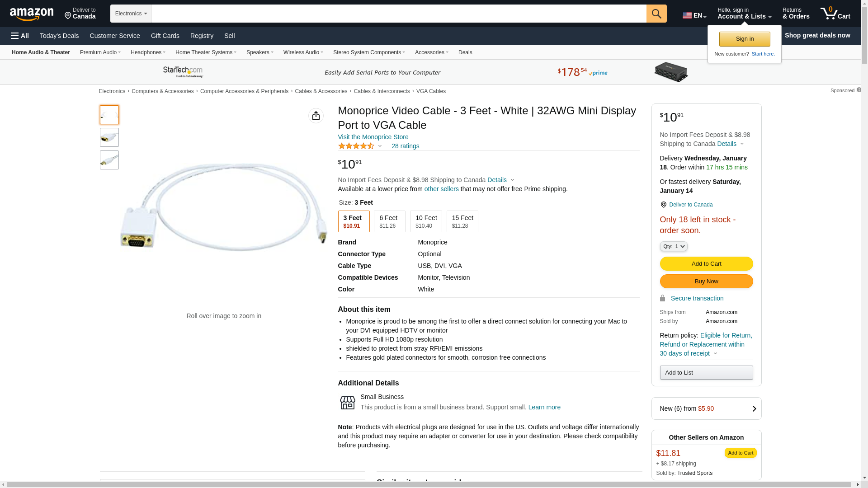Select the 6 Feet size option

pyautogui.click(x=389, y=221)
